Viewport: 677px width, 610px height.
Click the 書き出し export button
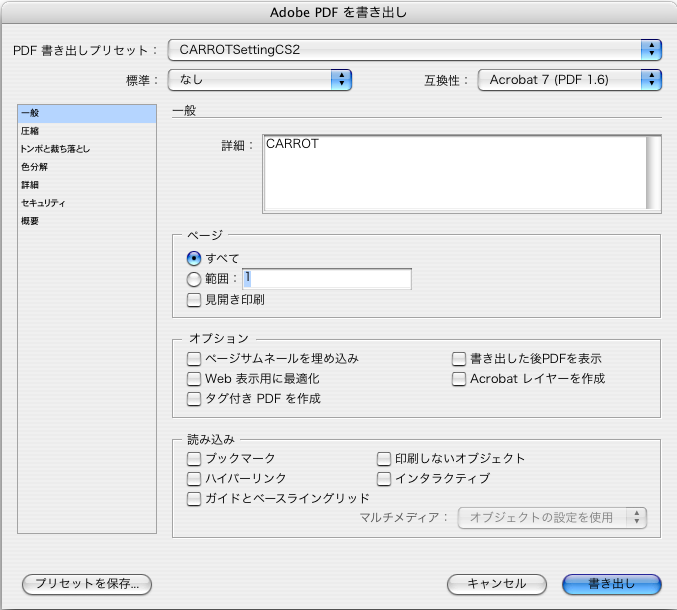[x=612, y=585]
